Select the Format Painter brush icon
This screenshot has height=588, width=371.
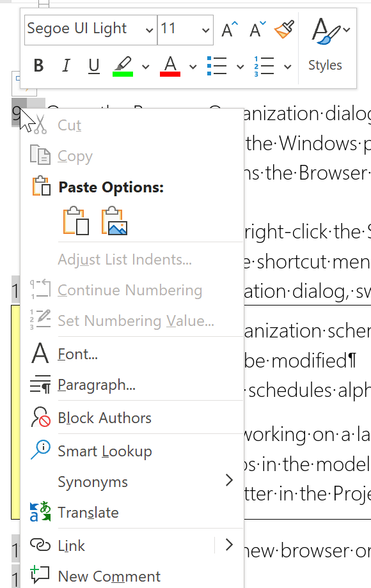(x=285, y=29)
